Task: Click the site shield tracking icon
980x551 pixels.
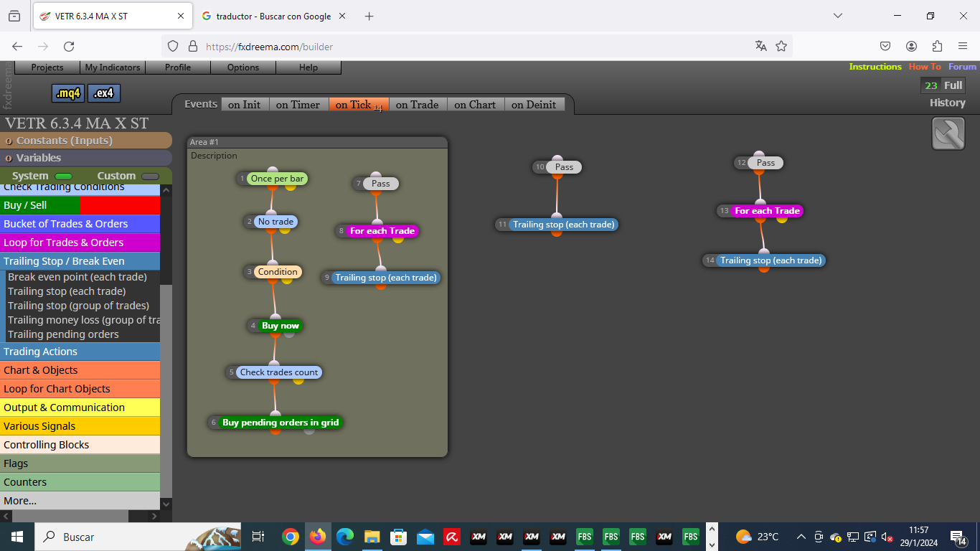Action: [172, 46]
